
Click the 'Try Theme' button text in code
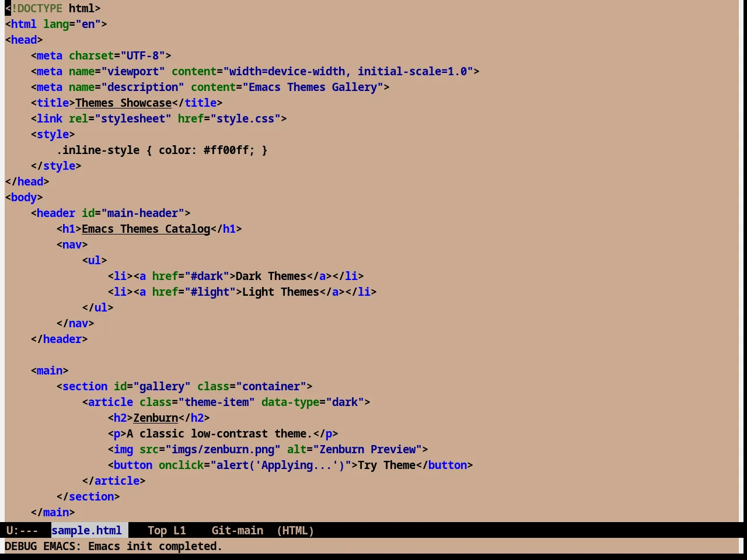pos(386,465)
